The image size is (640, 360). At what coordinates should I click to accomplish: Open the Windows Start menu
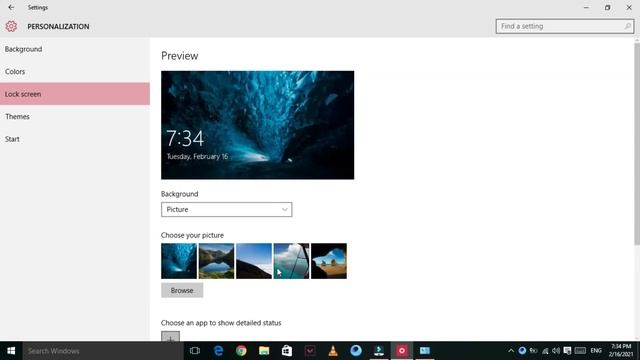[11, 351]
